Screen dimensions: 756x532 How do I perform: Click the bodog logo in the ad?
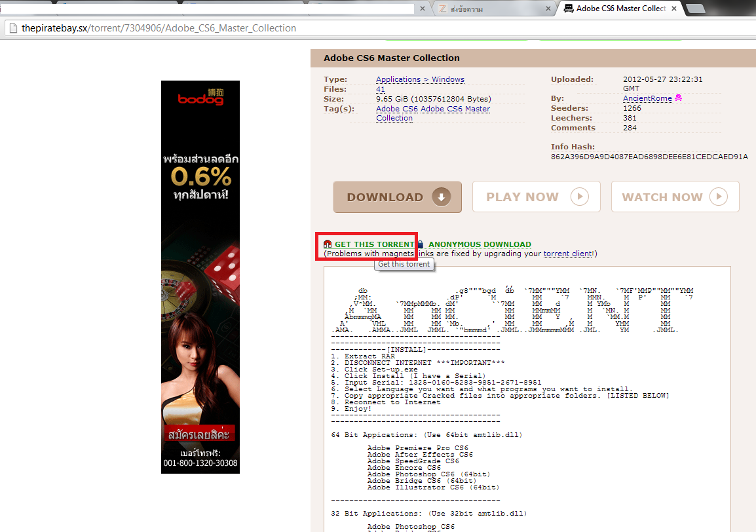200,98
